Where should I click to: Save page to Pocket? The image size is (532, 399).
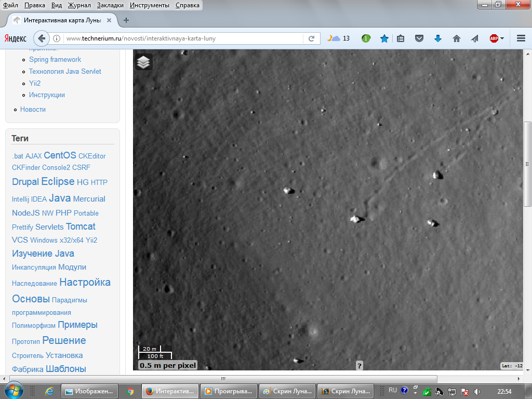pyautogui.click(x=419, y=38)
